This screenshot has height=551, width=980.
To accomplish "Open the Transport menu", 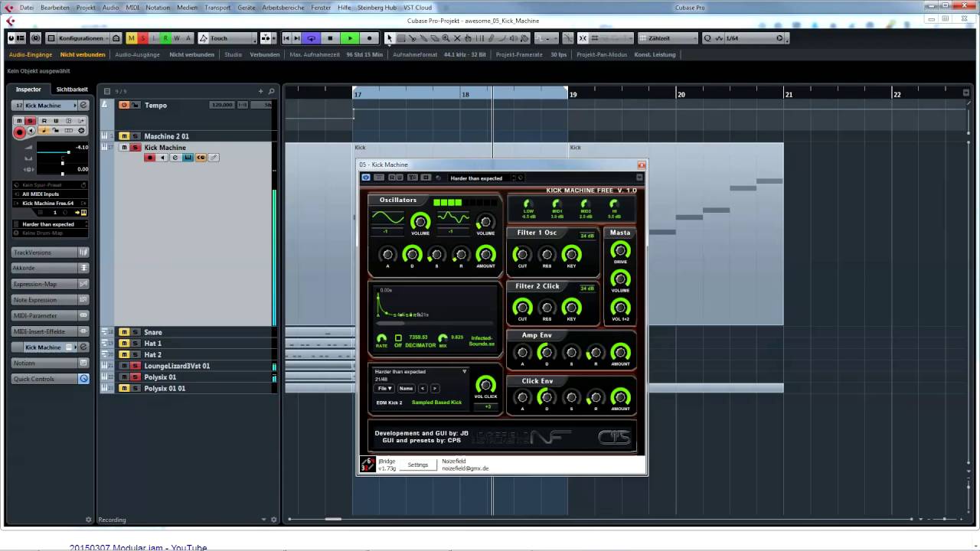I will (x=217, y=8).
